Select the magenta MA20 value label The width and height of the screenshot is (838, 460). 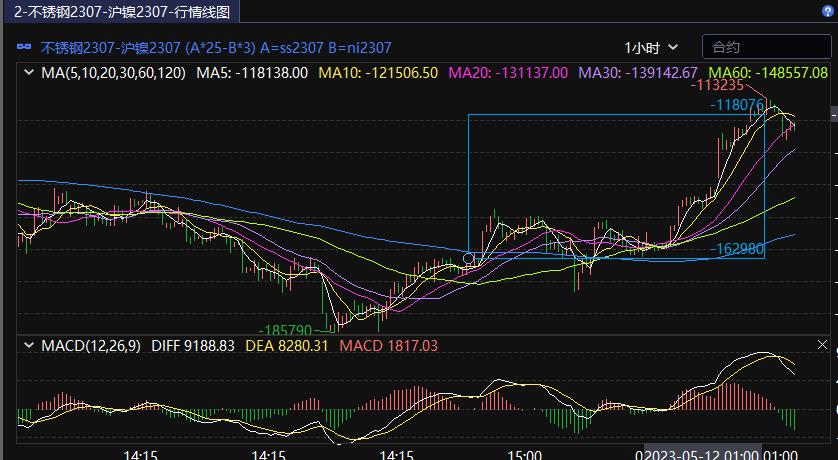(508, 73)
